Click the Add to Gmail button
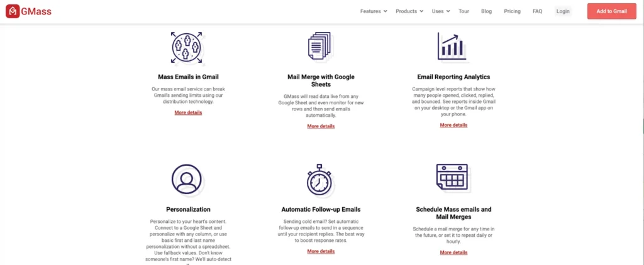Screen dimensions: 644x265 (611, 11)
